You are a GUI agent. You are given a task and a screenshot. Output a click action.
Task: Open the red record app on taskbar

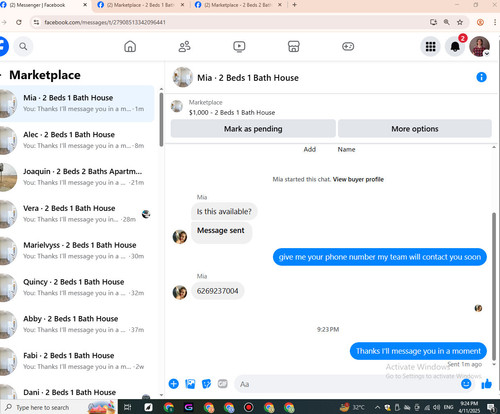pos(249,407)
